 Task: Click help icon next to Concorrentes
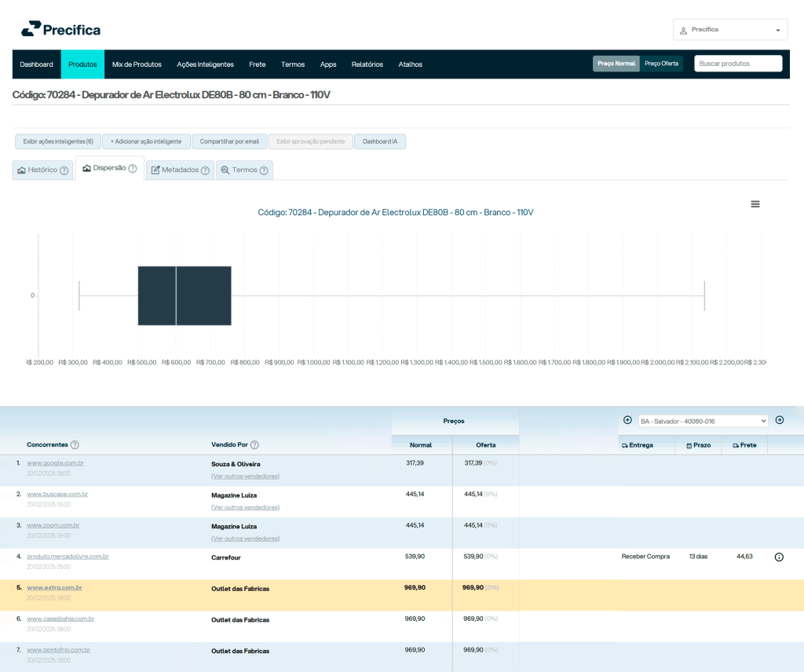pyautogui.click(x=75, y=445)
